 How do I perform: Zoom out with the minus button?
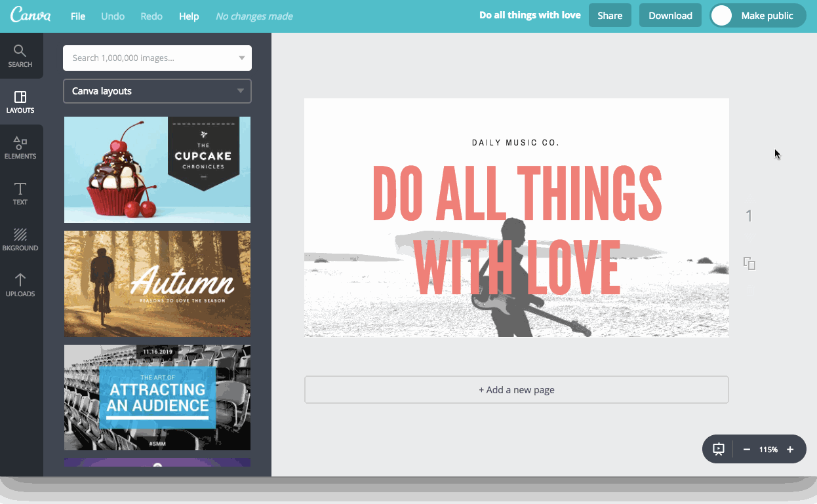747,450
